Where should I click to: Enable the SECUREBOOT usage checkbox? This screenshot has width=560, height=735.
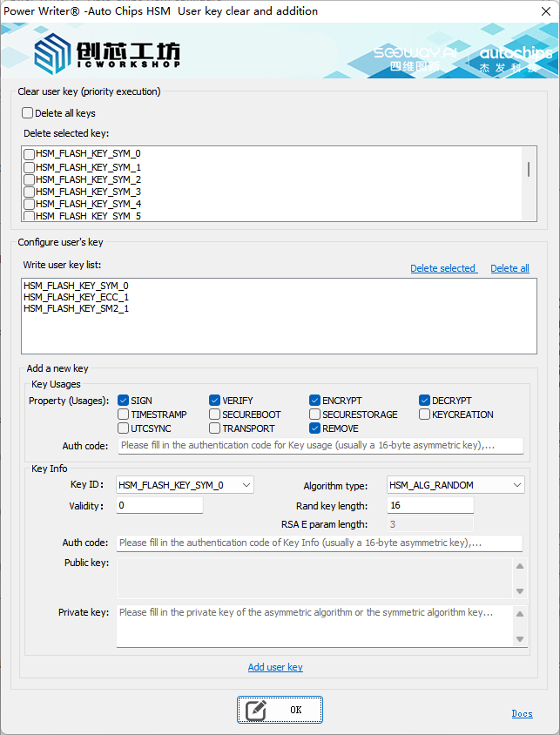[x=215, y=415]
